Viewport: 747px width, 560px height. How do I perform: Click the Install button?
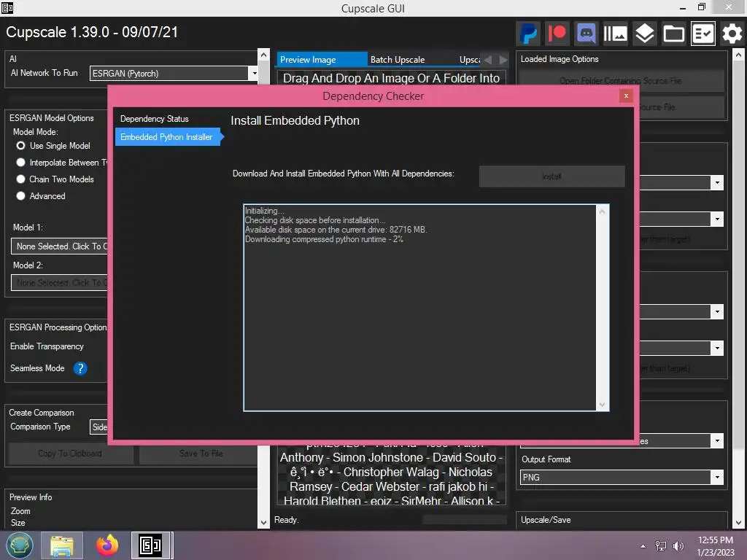point(551,176)
